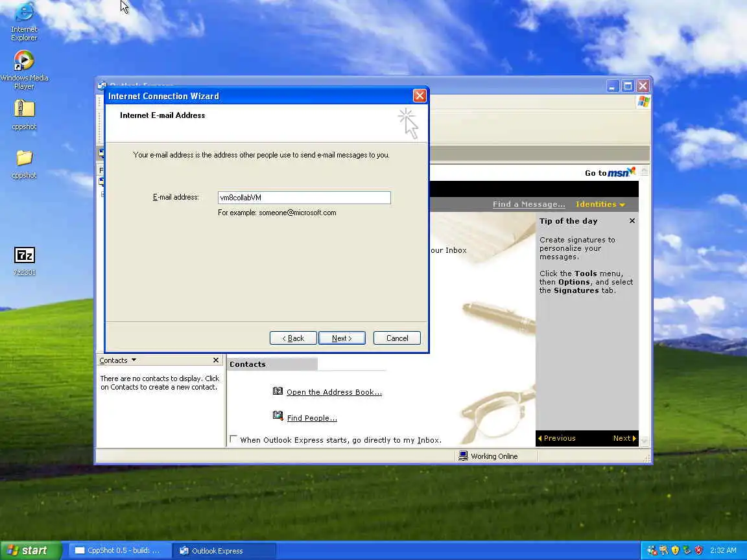Click the Open the Address Book link
The height and width of the screenshot is (560, 747).
click(x=334, y=392)
